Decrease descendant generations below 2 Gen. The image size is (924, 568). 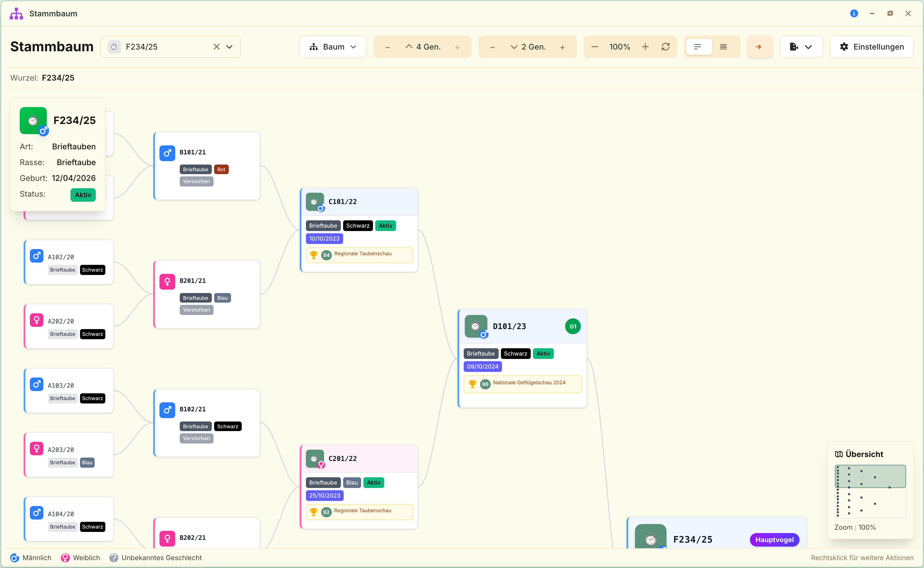492,47
